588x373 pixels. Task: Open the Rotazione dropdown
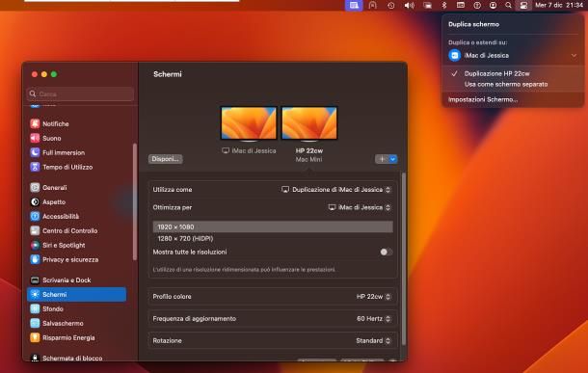[x=373, y=341]
